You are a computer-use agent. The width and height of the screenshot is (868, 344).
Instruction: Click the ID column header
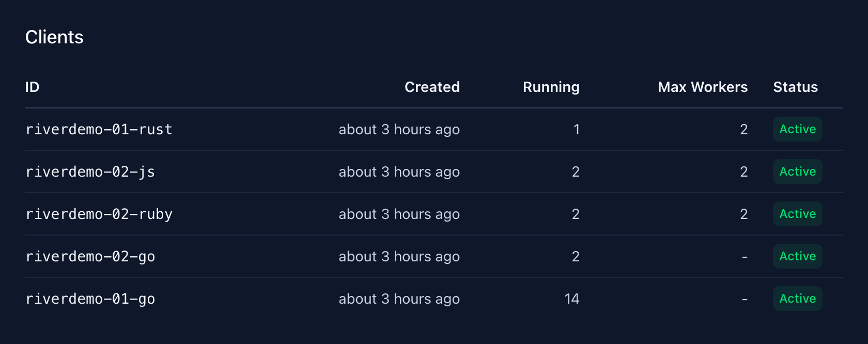[32, 87]
